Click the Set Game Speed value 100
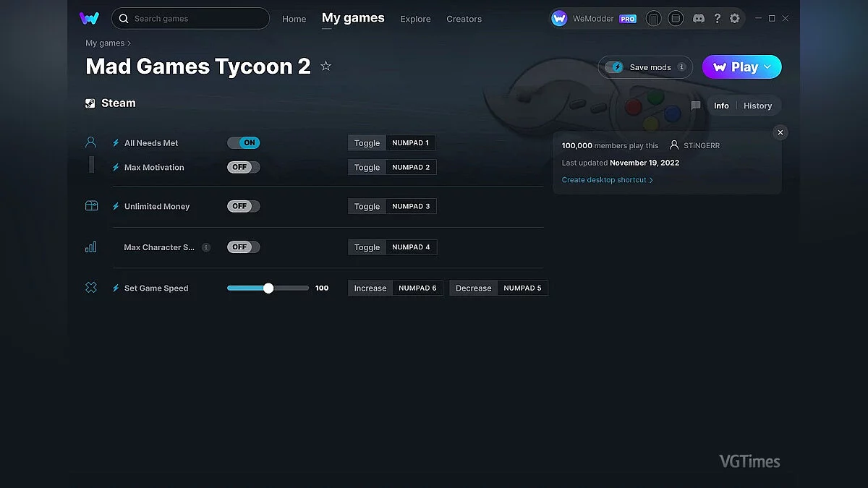 coord(322,288)
